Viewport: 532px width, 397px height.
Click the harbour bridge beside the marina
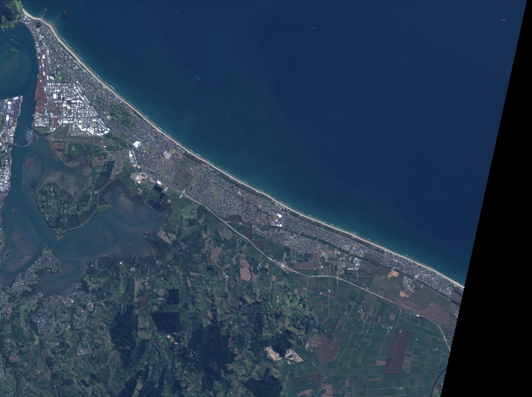19,144
